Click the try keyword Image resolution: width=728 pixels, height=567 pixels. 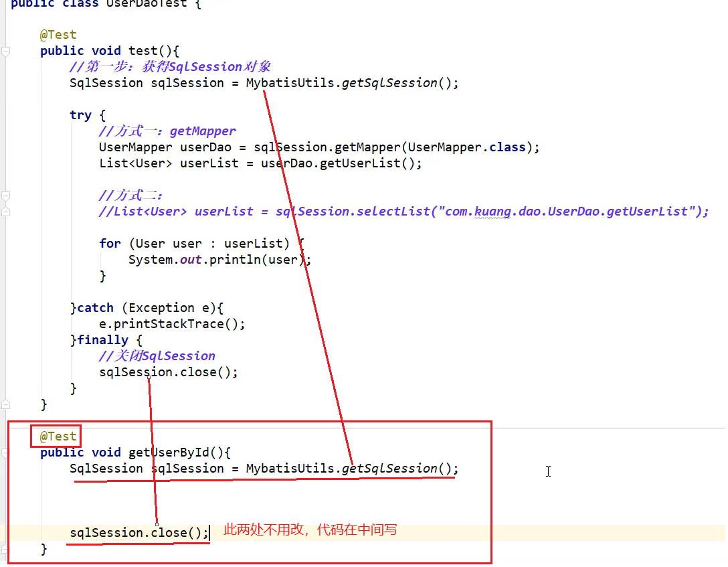pyautogui.click(x=80, y=115)
